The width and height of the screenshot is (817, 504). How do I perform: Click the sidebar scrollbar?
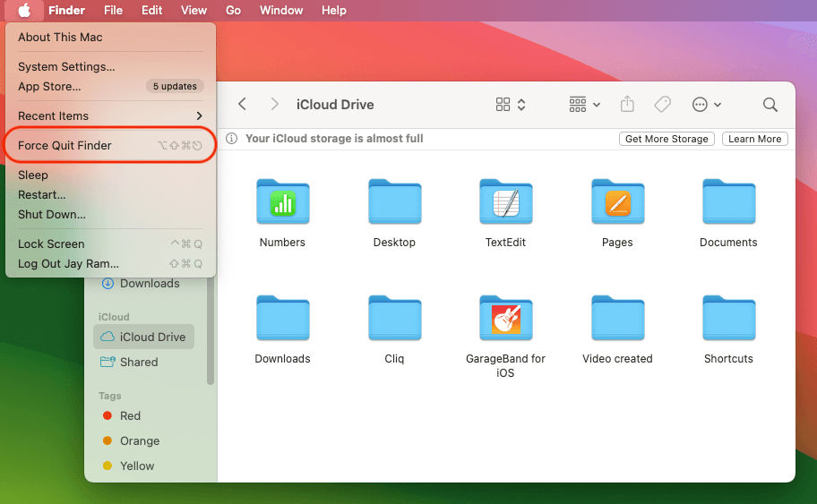pyautogui.click(x=211, y=331)
